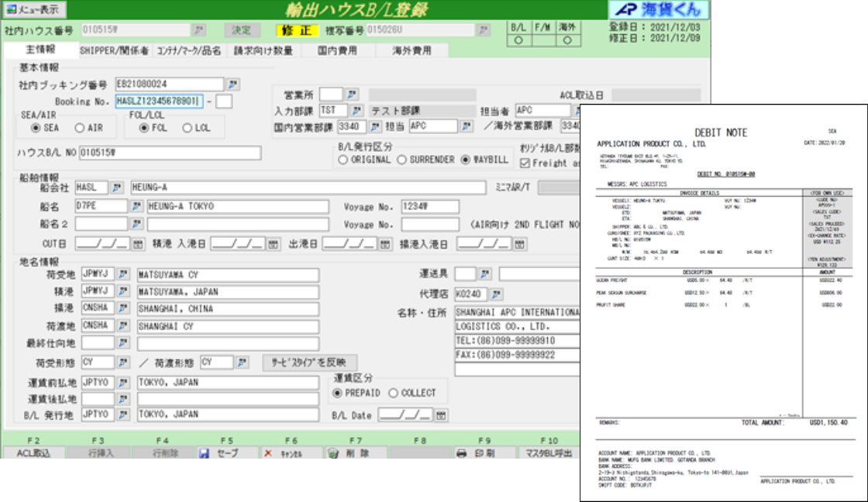This screenshot has height=502, width=868.
Task: Switch to 主情報 tab
Action: pyautogui.click(x=40, y=50)
